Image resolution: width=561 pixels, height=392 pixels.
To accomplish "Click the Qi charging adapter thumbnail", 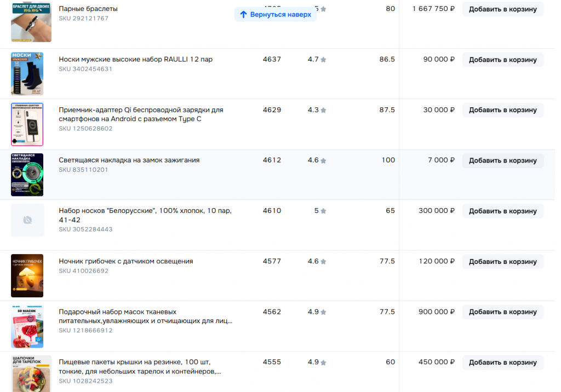I will [27, 124].
